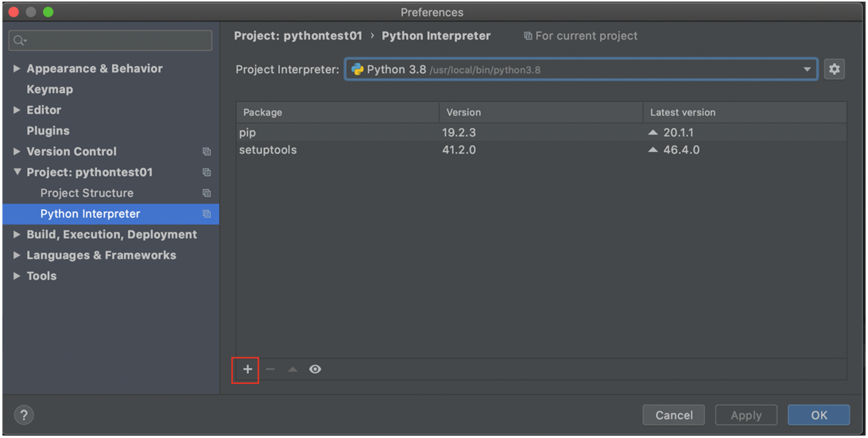This screenshot has height=438, width=868.
Task: Select Tools label in sidebar
Action: coord(42,276)
